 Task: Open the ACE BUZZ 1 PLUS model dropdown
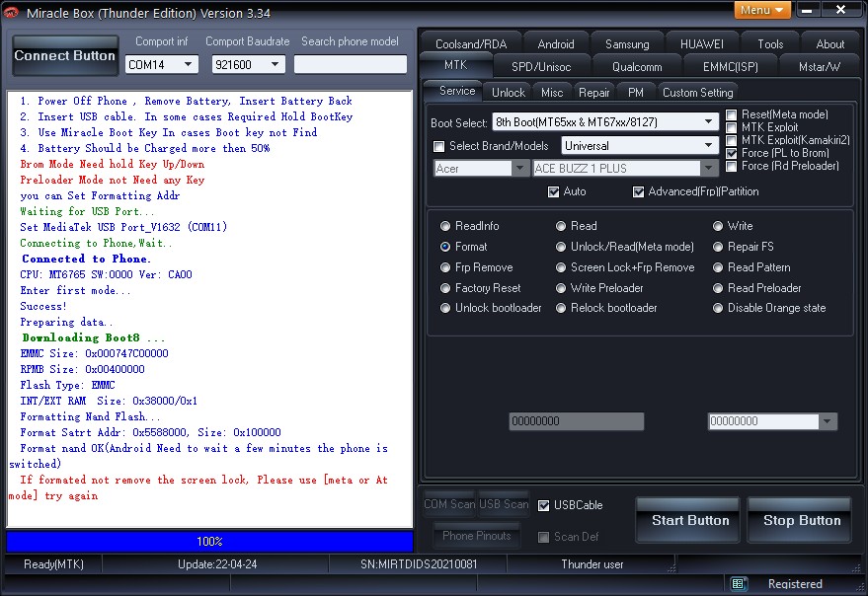pyautogui.click(x=709, y=168)
